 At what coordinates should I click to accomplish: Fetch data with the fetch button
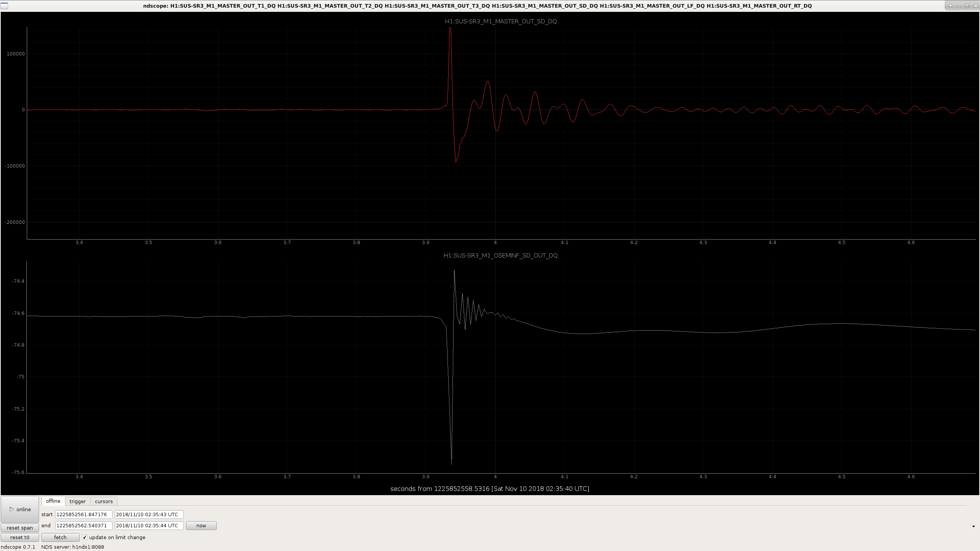point(60,537)
